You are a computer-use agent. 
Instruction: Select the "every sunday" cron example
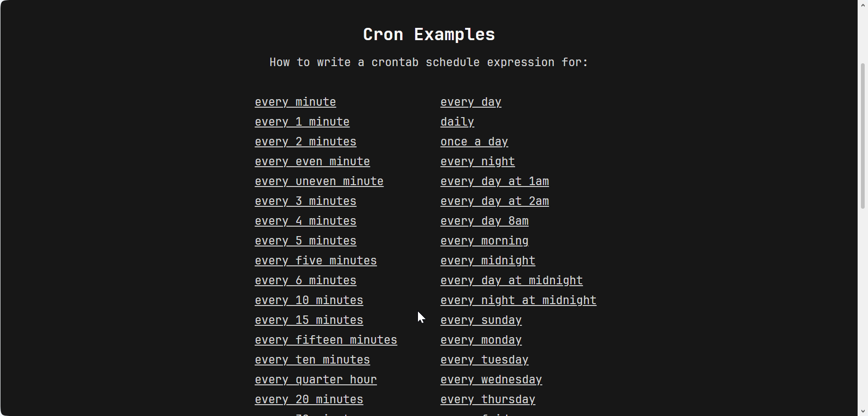481,320
